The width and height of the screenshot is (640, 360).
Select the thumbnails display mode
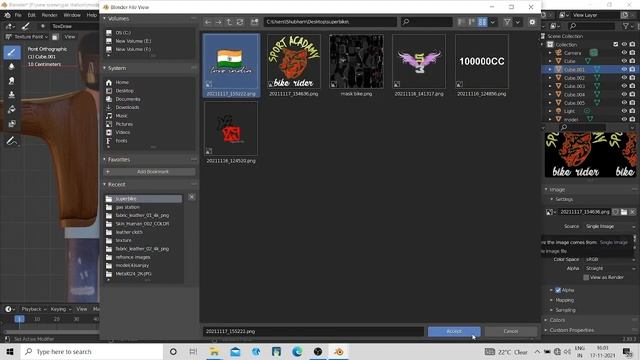tap(482, 22)
